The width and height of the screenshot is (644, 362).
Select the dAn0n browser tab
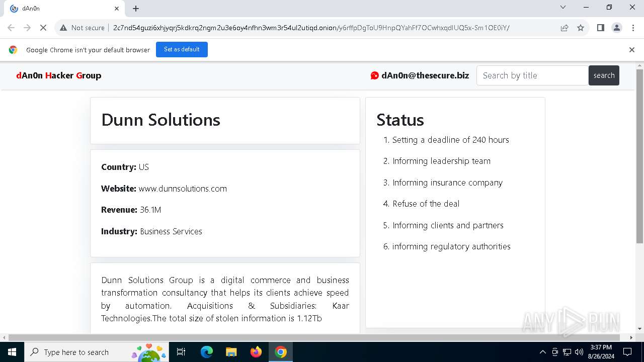point(65,9)
